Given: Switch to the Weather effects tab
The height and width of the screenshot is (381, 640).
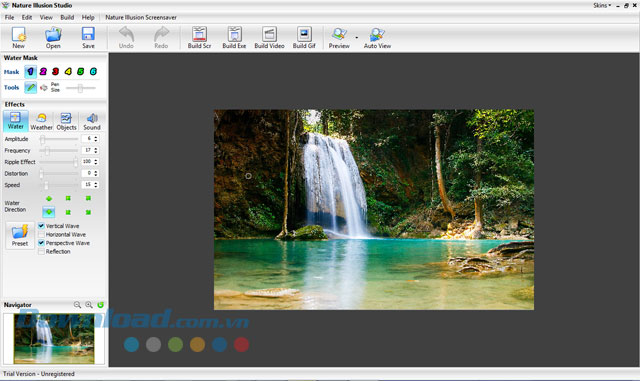Looking at the screenshot, I should (41, 122).
